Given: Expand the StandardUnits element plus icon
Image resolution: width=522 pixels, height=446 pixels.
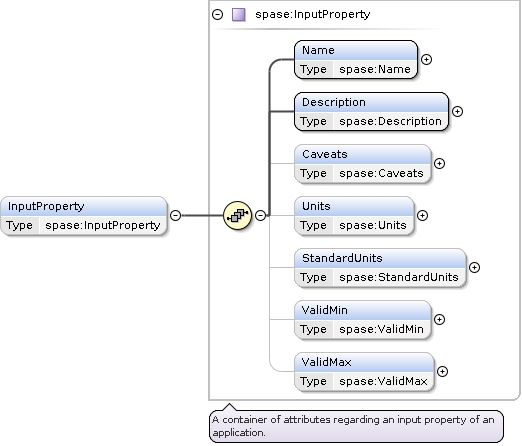Looking at the screenshot, I should click(x=474, y=267).
